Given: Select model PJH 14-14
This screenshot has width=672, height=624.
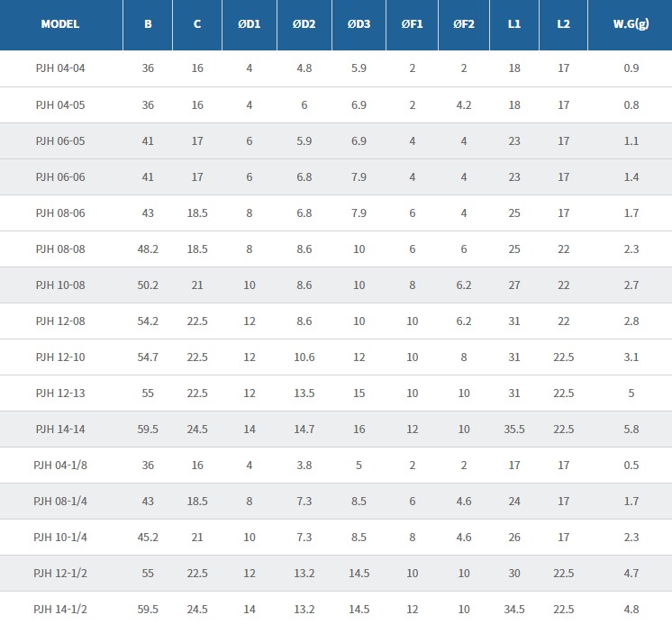Looking at the screenshot, I should click(x=60, y=430).
